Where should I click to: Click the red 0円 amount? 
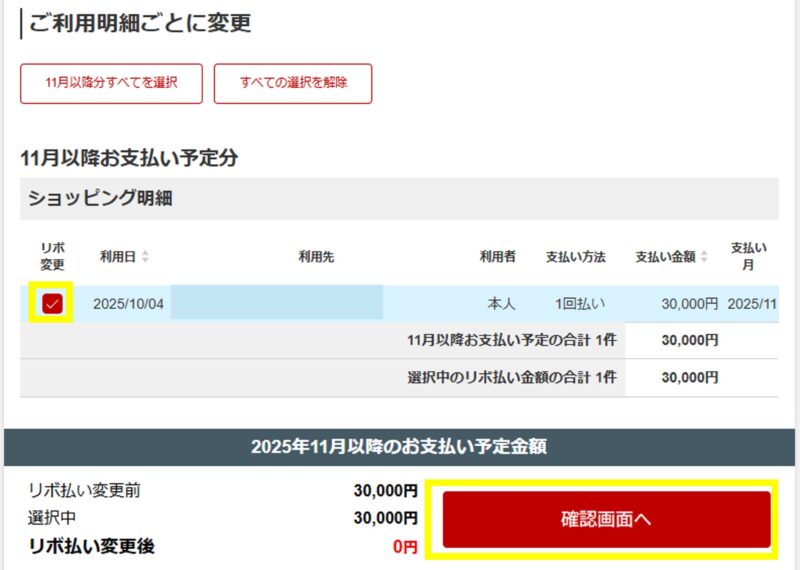(x=404, y=547)
